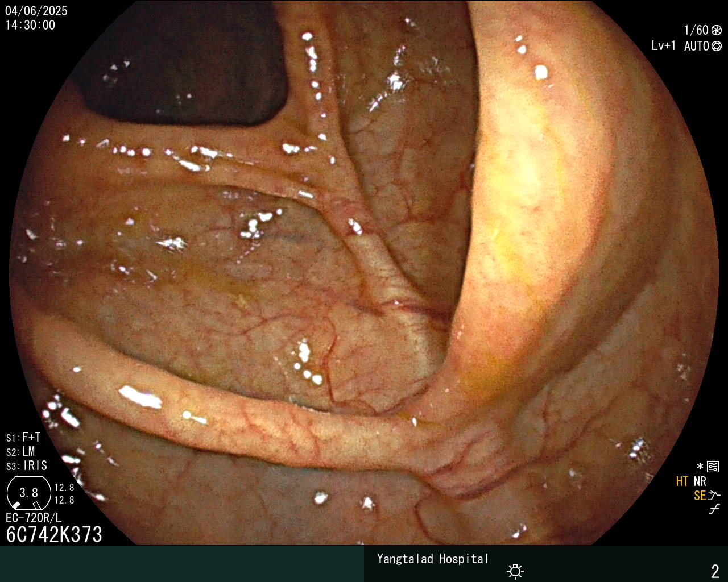Click the Lv+1 brightness level
Viewport: 728px width, 582px height.
664,46
